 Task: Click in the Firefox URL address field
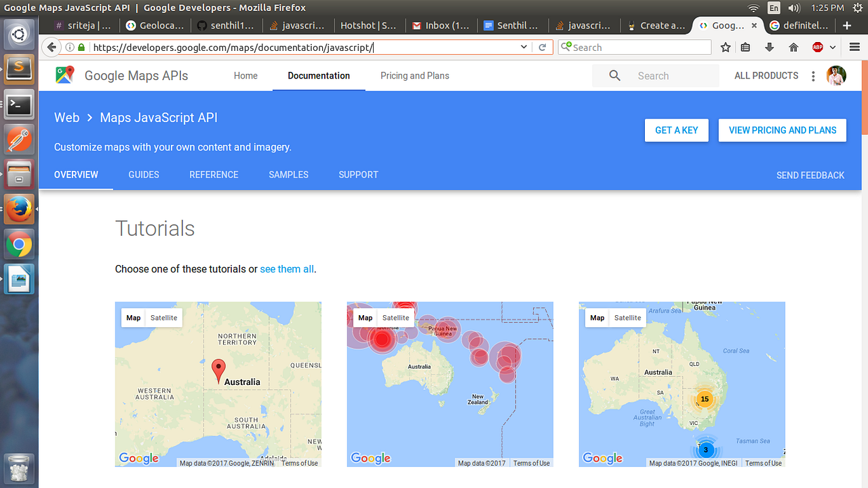point(305,47)
